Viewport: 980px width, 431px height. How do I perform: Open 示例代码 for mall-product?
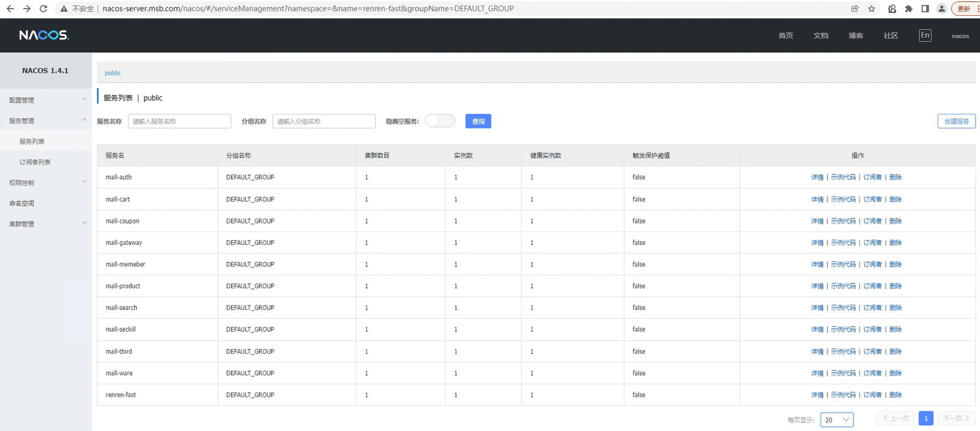(843, 286)
